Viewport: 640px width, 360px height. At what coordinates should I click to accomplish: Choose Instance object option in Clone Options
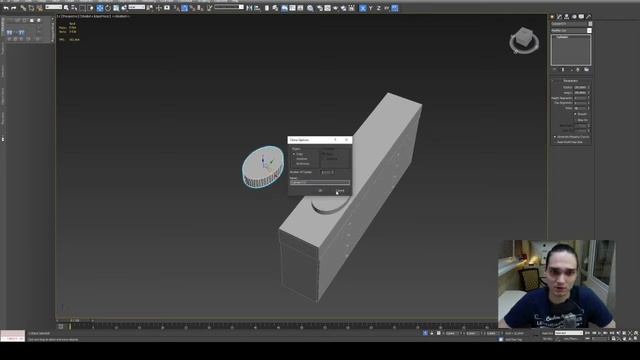point(300,159)
